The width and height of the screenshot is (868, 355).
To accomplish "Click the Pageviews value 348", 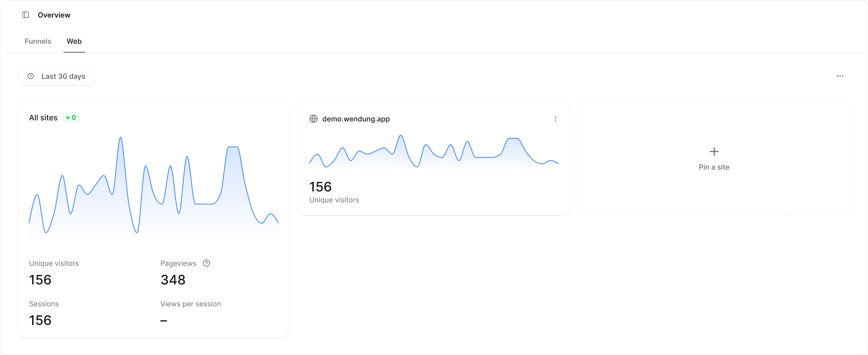I will pyautogui.click(x=173, y=280).
